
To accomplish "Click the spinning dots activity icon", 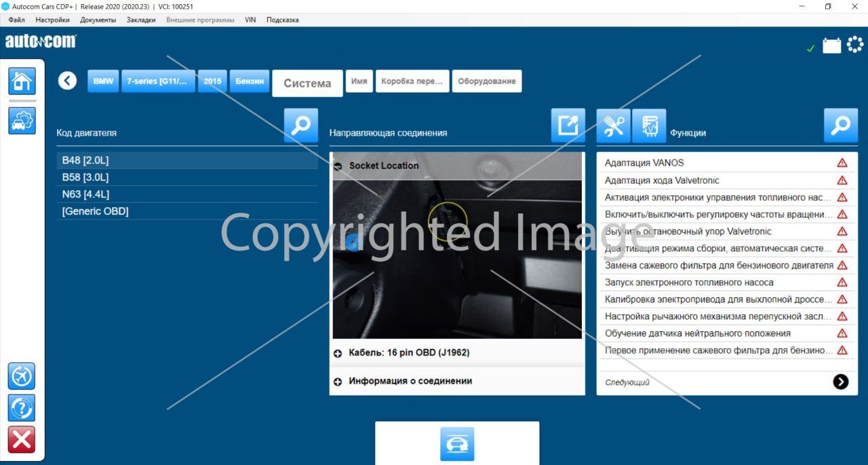I will [855, 45].
